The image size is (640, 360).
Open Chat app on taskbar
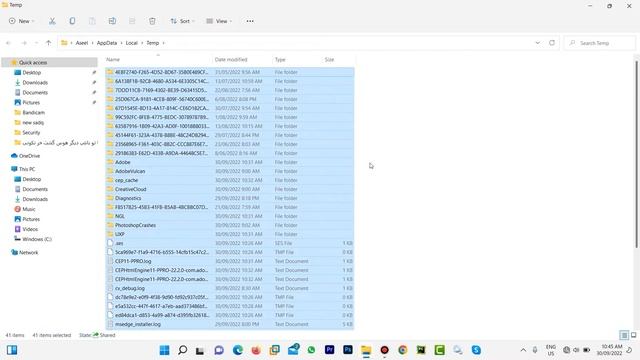[219, 350]
